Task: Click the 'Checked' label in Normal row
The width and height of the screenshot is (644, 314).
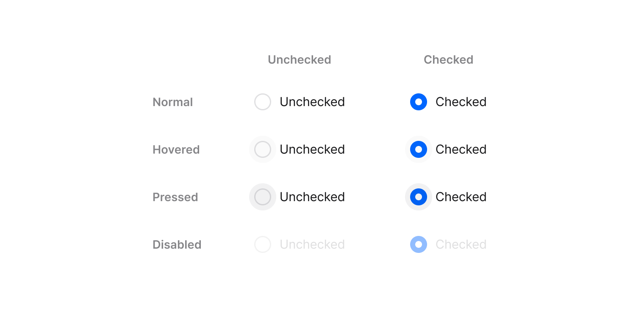Action: point(461,102)
